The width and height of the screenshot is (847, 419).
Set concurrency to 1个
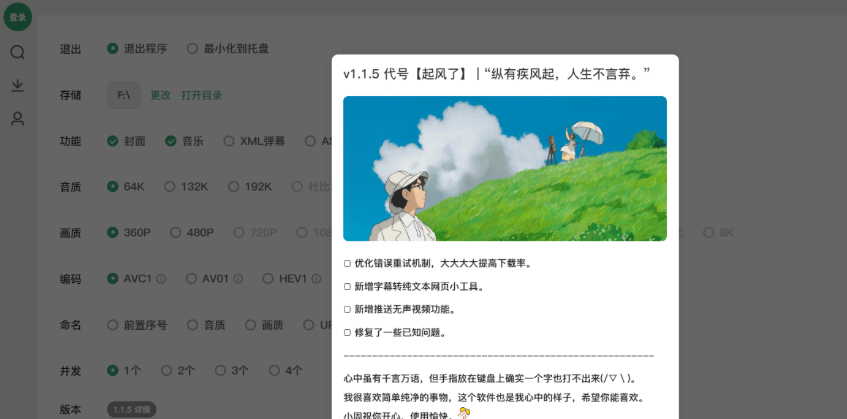(124, 370)
